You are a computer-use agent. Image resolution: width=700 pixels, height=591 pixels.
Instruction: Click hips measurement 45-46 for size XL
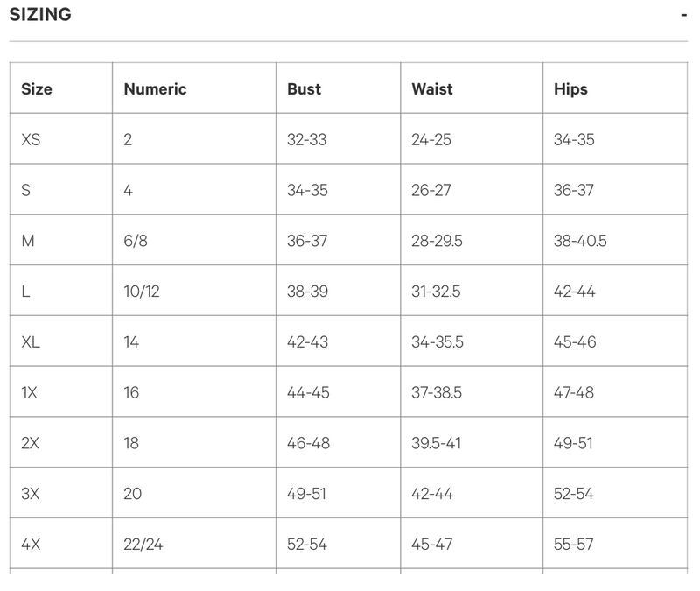(575, 341)
